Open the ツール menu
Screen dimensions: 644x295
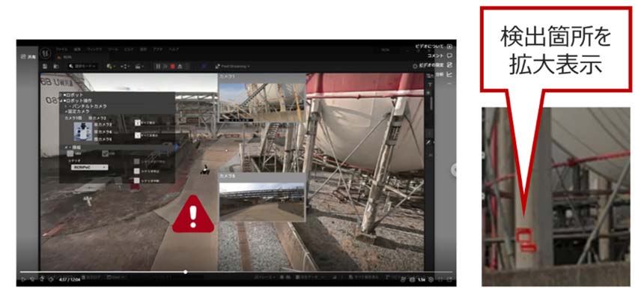(113, 49)
